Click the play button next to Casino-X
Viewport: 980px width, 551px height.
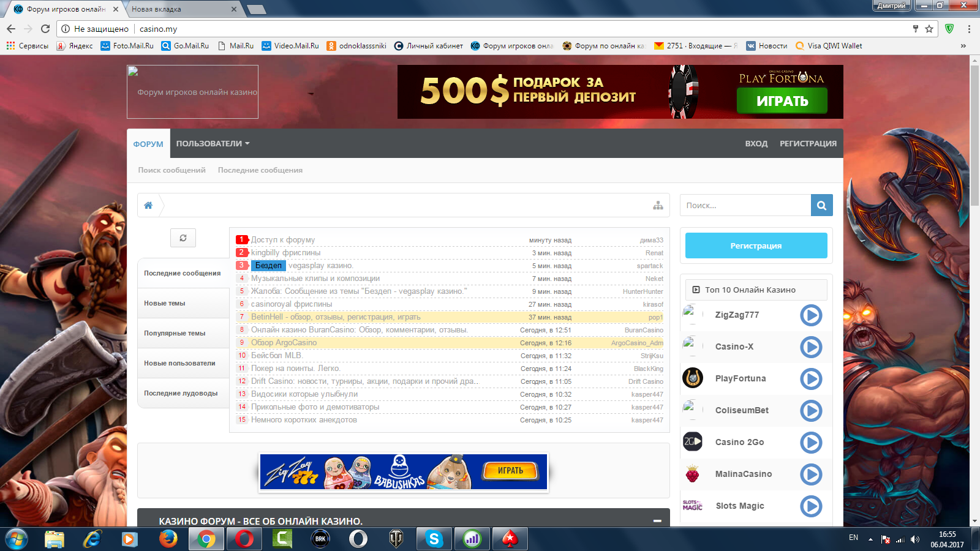[x=811, y=347]
